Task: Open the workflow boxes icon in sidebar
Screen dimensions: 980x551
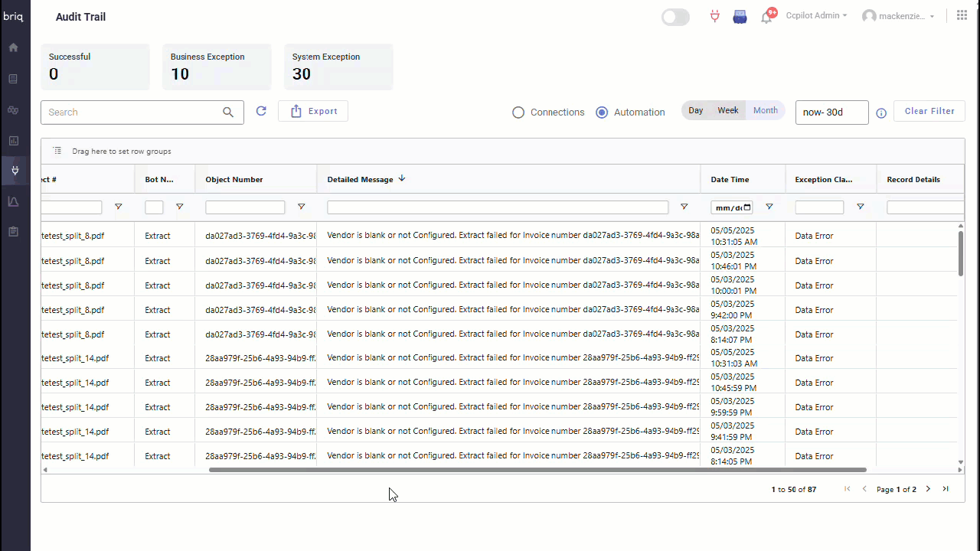Action: pyautogui.click(x=13, y=109)
